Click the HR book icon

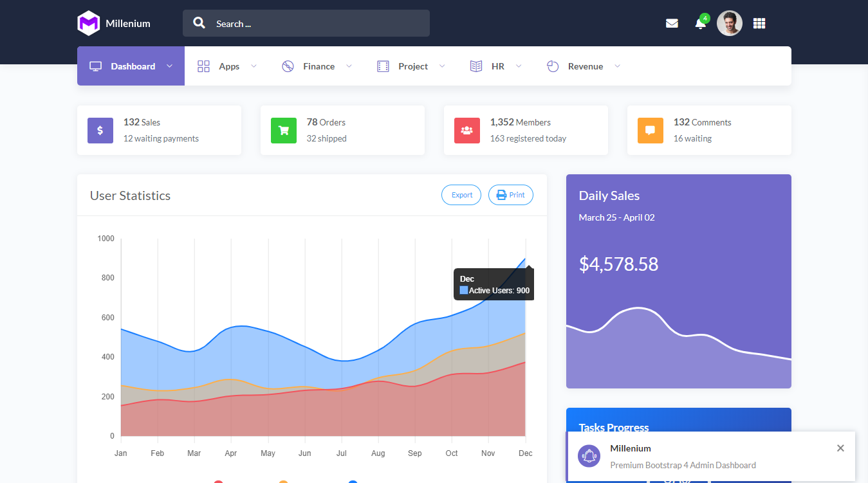[476, 66]
